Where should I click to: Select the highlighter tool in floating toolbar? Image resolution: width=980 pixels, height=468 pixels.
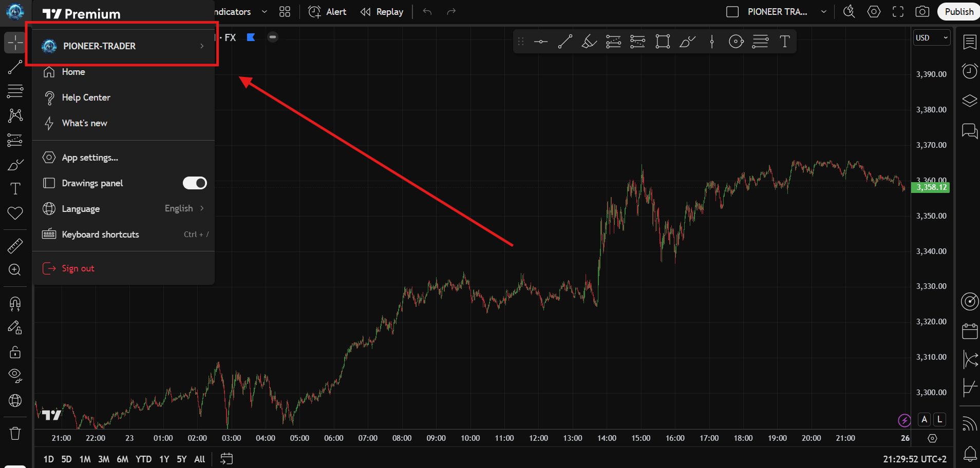click(589, 42)
